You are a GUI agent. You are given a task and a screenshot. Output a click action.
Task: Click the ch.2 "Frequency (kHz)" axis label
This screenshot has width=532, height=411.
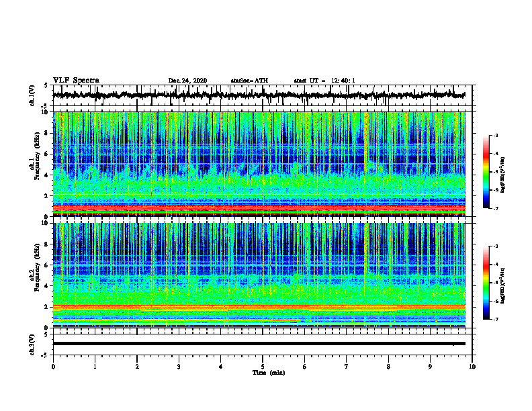37,267
